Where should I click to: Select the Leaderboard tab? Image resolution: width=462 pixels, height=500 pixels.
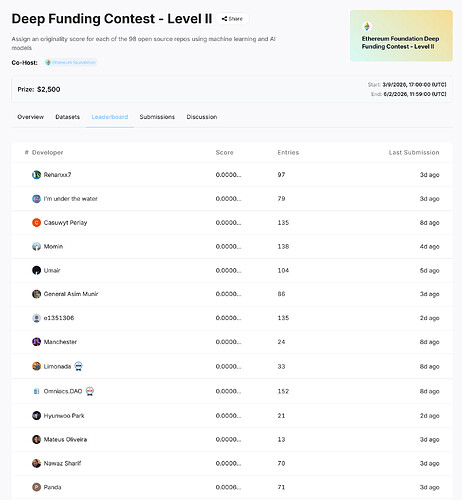(x=110, y=117)
